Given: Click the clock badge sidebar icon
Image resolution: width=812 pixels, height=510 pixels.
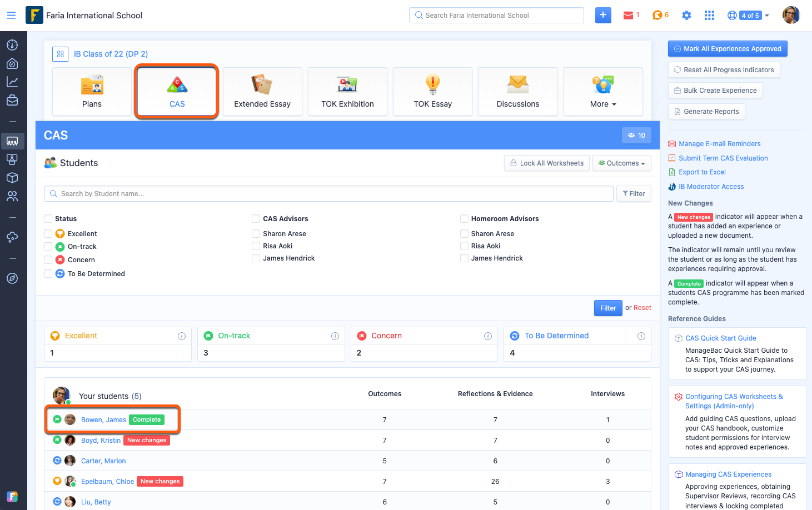Looking at the screenshot, I should [x=12, y=64].
